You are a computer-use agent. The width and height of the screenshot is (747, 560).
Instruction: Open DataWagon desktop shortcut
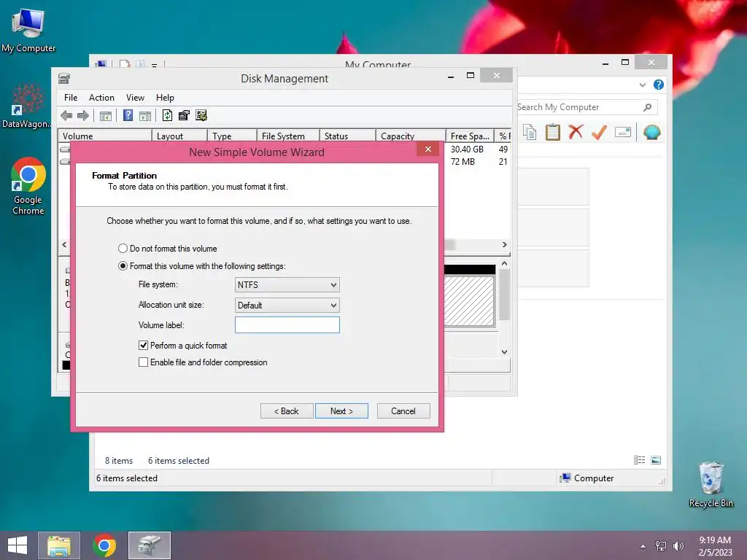[x=27, y=106]
